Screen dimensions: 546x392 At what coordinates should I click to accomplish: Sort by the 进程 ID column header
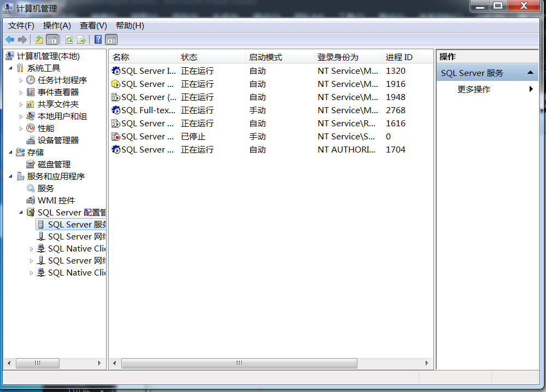click(407, 57)
